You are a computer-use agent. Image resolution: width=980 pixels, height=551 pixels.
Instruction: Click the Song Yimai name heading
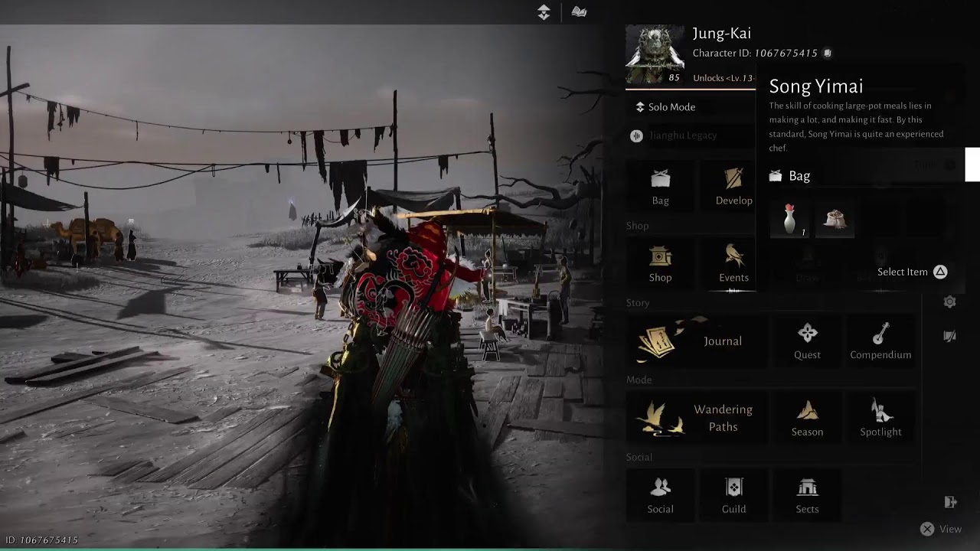tap(815, 86)
